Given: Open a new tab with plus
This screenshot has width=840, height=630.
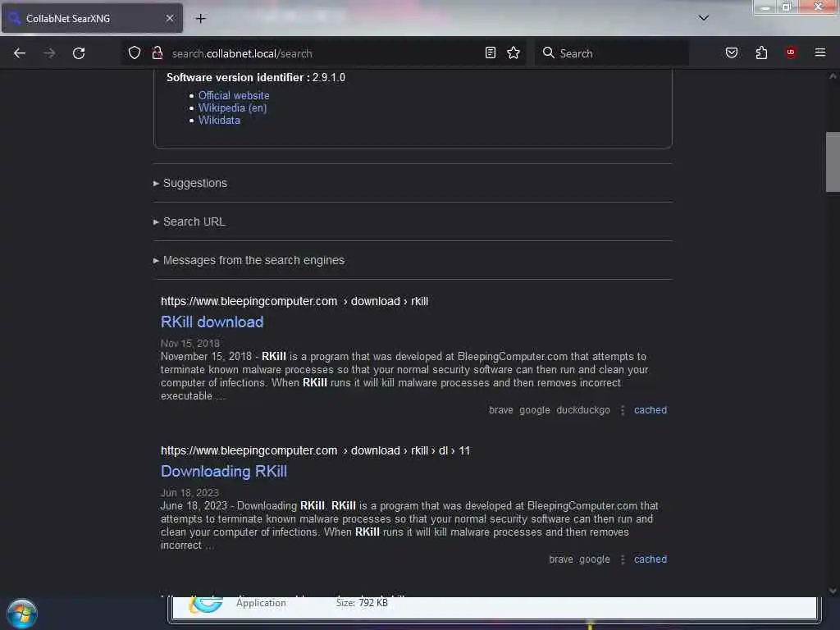Looking at the screenshot, I should point(200,19).
